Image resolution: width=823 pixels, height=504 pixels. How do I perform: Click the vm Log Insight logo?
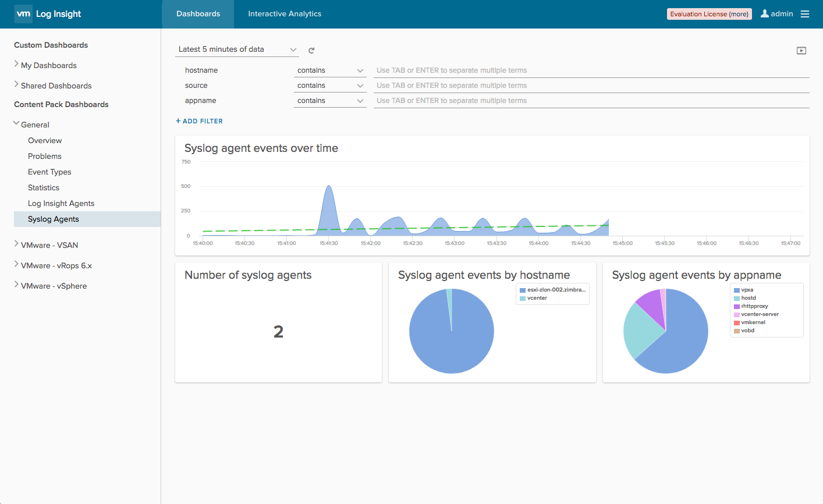48,14
